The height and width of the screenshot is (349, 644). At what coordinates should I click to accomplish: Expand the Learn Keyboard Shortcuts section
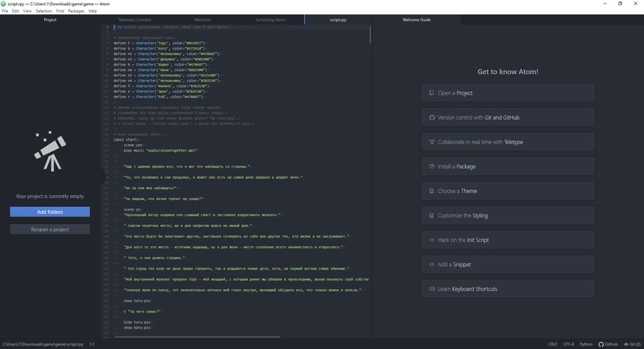pos(508,289)
